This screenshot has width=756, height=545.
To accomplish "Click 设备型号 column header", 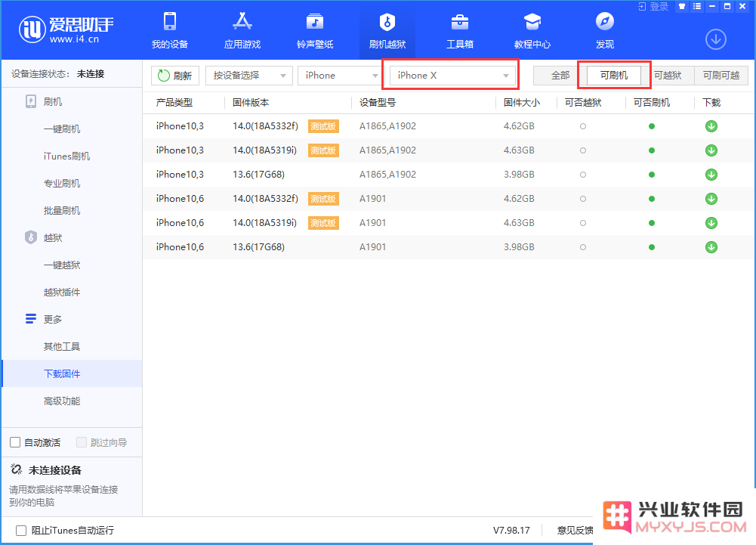I will tap(378, 103).
